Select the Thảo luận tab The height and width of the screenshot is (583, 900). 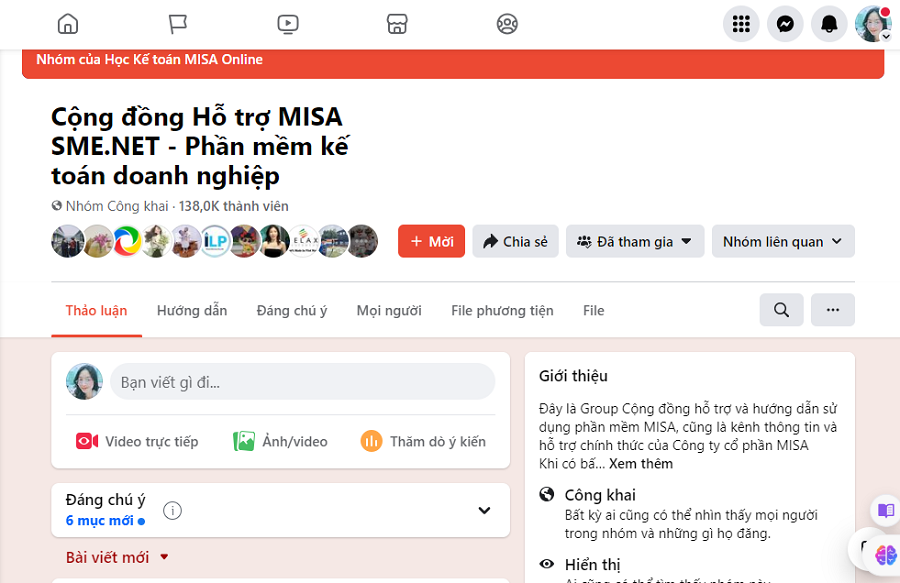tap(96, 310)
